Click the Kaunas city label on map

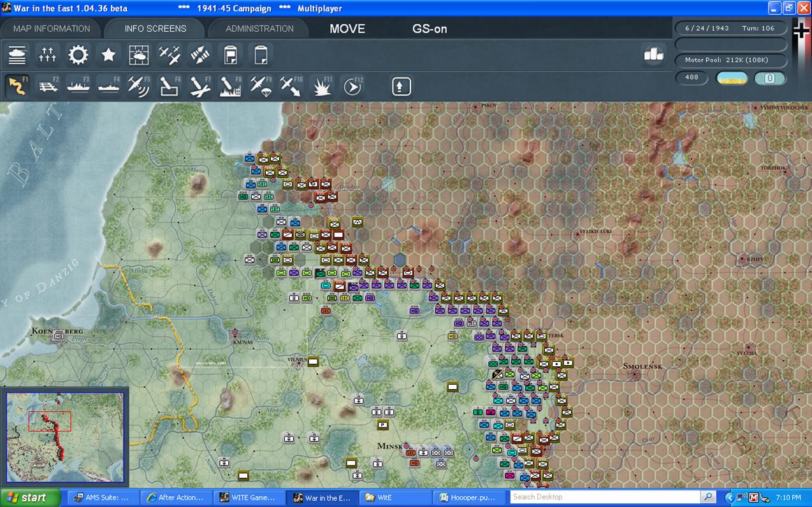click(x=242, y=342)
